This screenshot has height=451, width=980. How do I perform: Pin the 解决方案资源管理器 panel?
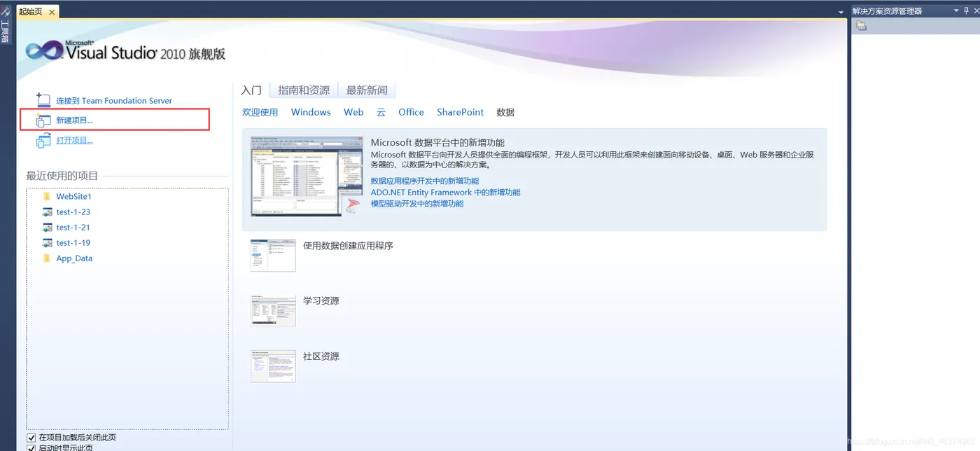point(967,11)
